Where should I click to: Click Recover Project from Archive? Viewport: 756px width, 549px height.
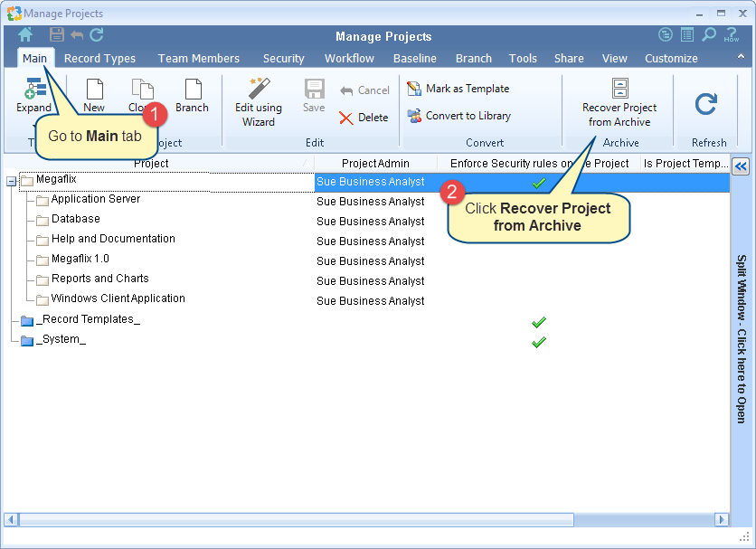coord(619,102)
